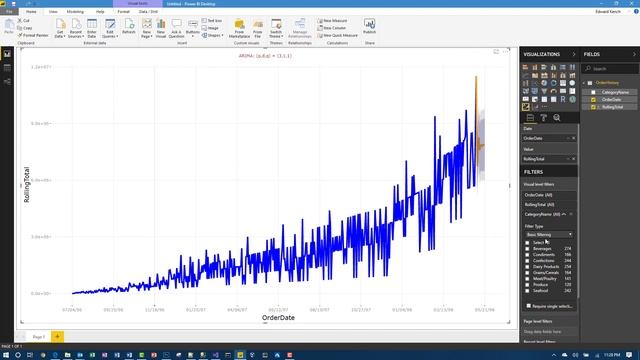Viewport: 640px width, 360px height.
Task: Click New Column
Action: point(331,28)
